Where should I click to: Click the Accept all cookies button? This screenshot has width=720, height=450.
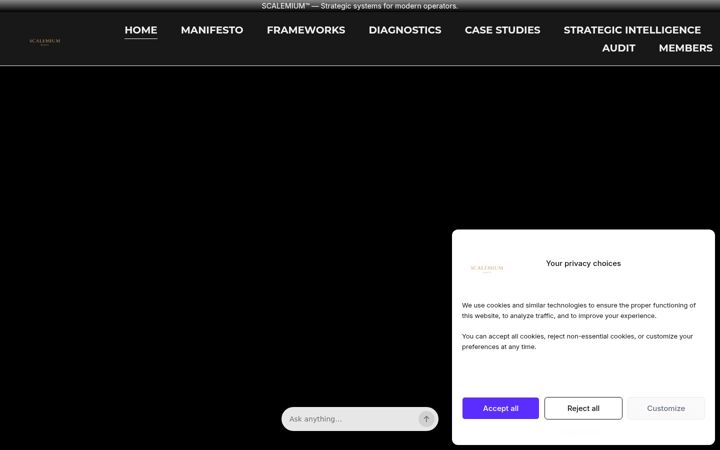click(501, 408)
